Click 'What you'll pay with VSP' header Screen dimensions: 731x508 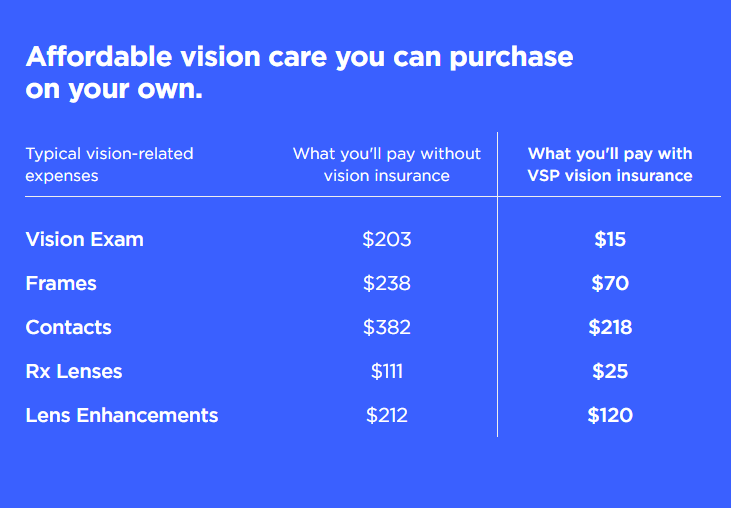coord(610,165)
